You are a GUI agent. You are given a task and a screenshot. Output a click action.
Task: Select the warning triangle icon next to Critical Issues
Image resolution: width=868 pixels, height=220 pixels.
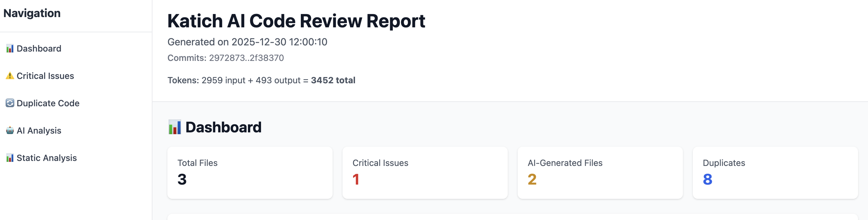(x=10, y=76)
